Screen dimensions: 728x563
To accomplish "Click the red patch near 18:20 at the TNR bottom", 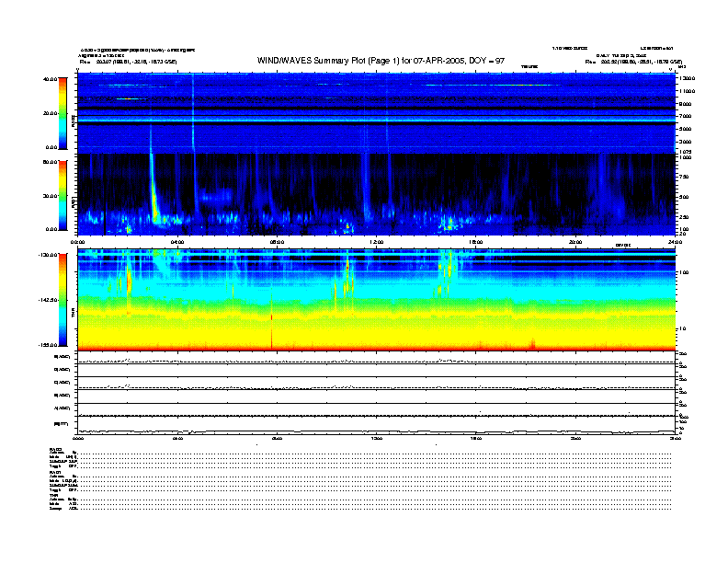I will (532, 344).
